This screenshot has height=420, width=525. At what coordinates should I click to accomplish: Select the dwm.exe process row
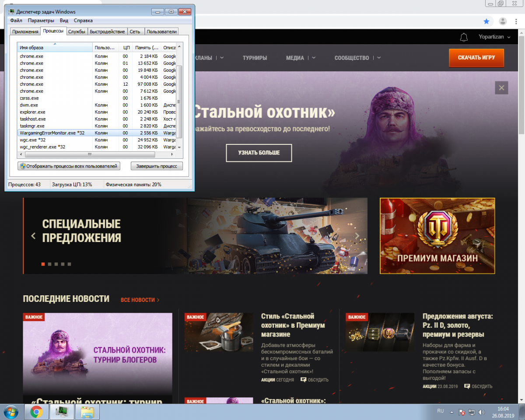[96, 105]
